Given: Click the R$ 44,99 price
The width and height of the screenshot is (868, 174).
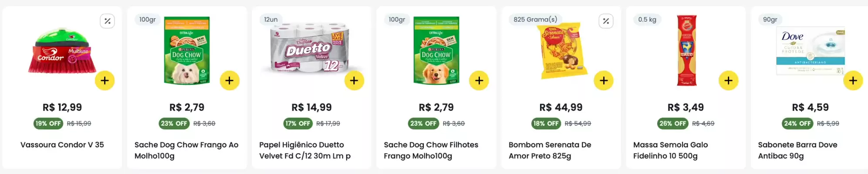Looking at the screenshot, I should point(561,107).
